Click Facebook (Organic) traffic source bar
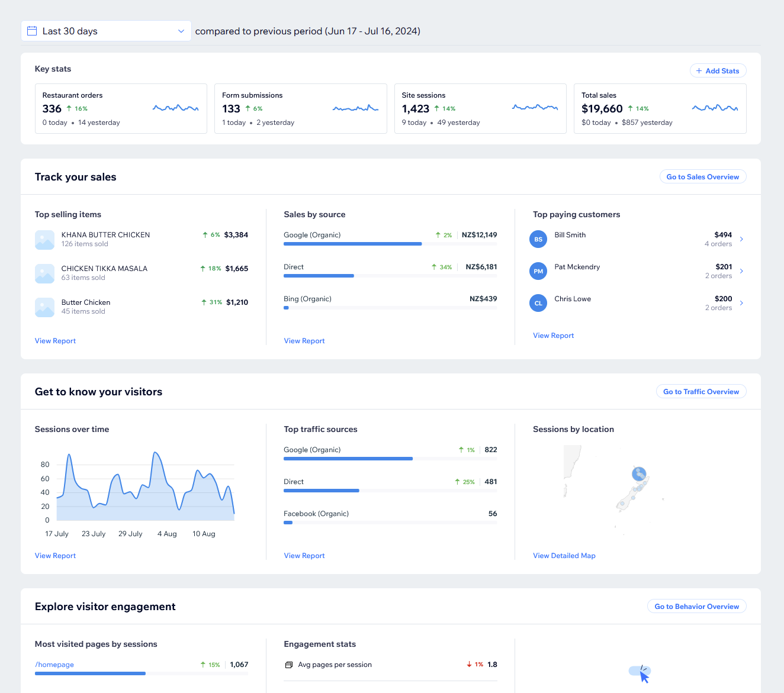Viewport: 784px width, 693px height. [x=390, y=523]
